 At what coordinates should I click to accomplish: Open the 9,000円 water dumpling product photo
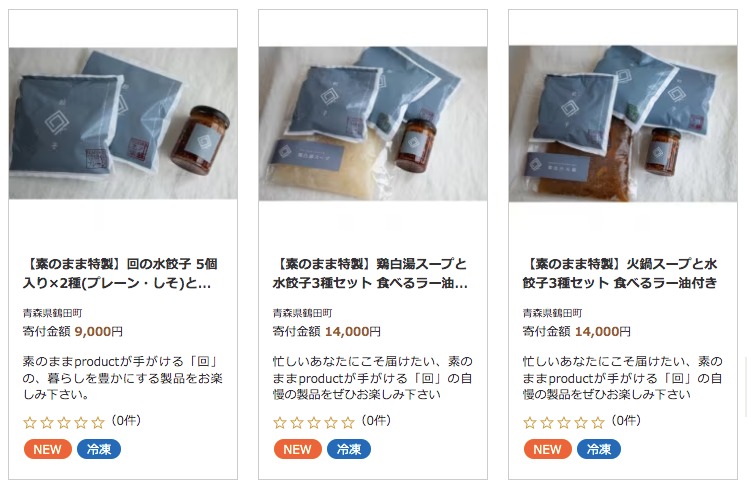(x=123, y=123)
